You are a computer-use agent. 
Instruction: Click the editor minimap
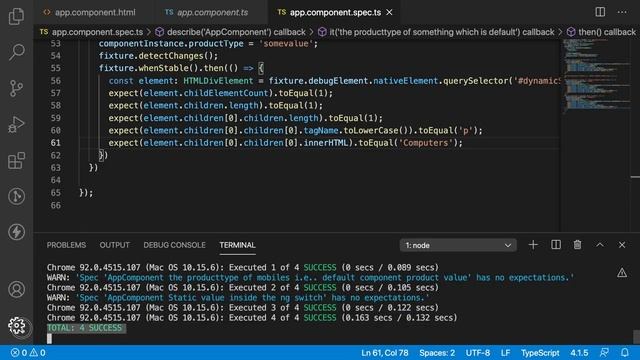tap(596, 76)
